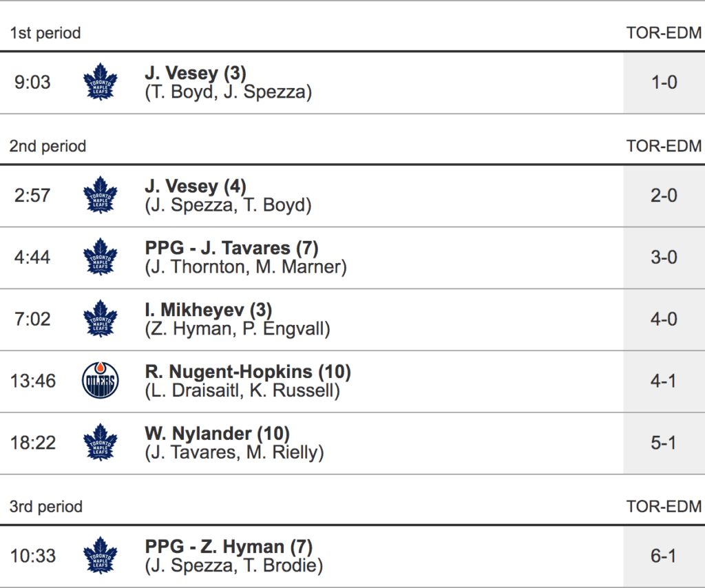
Task: Click the 2nd period heading
Action: (x=48, y=147)
